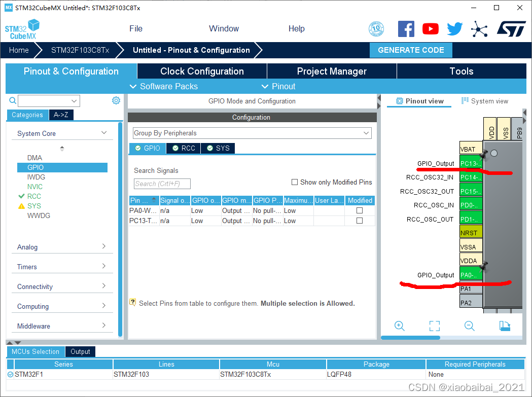Check Modified box for PC13-T row

click(x=360, y=221)
